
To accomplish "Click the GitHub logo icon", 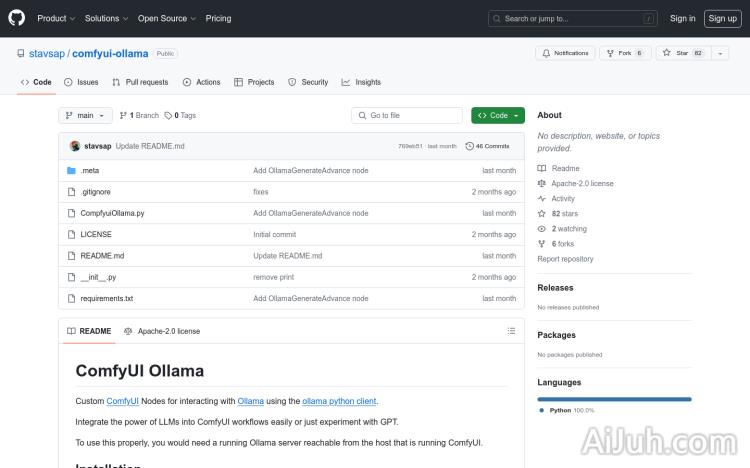I will click(17, 18).
